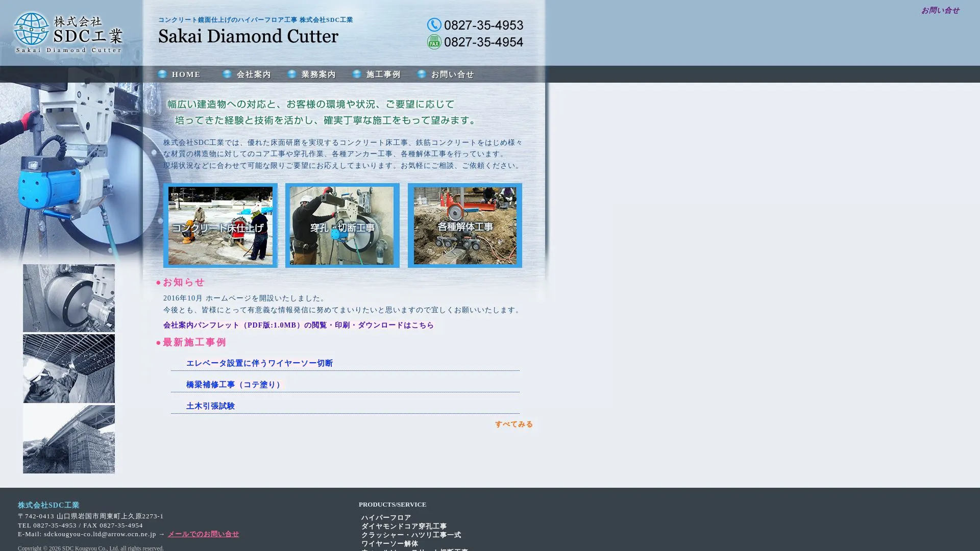Open the お問い合せ navigation menu item
This screenshot has width=980, height=551.
[446, 74]
